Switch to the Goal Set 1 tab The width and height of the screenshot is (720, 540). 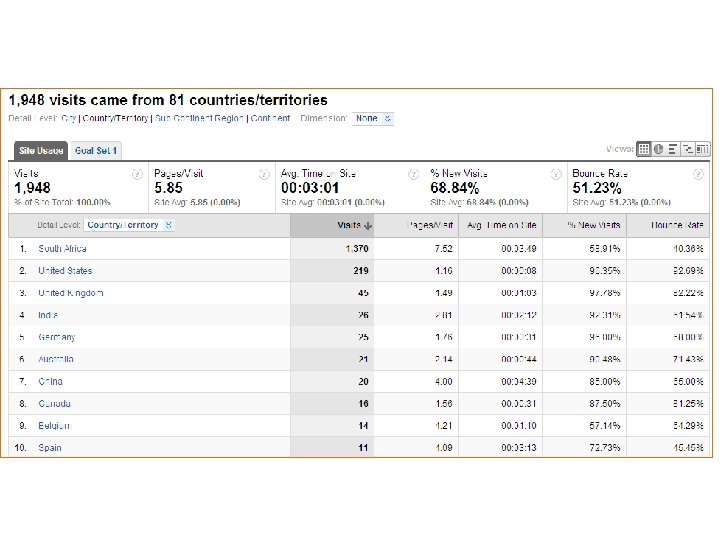(96, 151)
